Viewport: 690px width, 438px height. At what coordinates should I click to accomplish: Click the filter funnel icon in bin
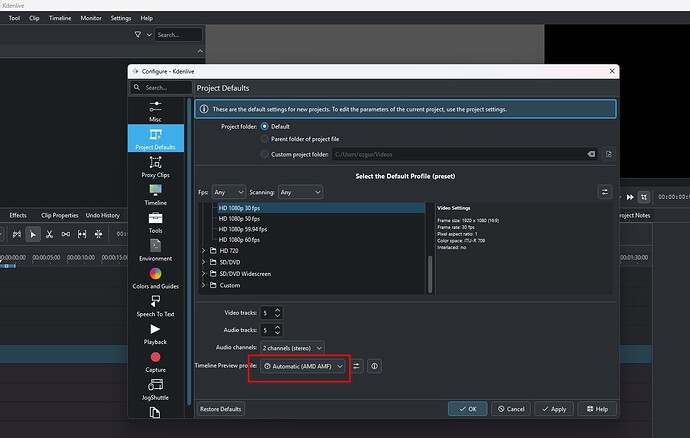[x=138, y=34]
